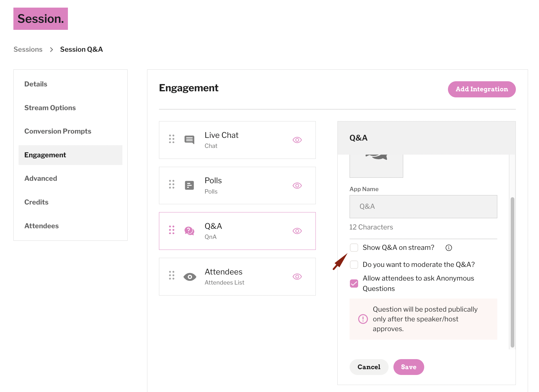Click the breadcrumb chevron separator
The width and height of the screenshot is (539, 392).
51,50
